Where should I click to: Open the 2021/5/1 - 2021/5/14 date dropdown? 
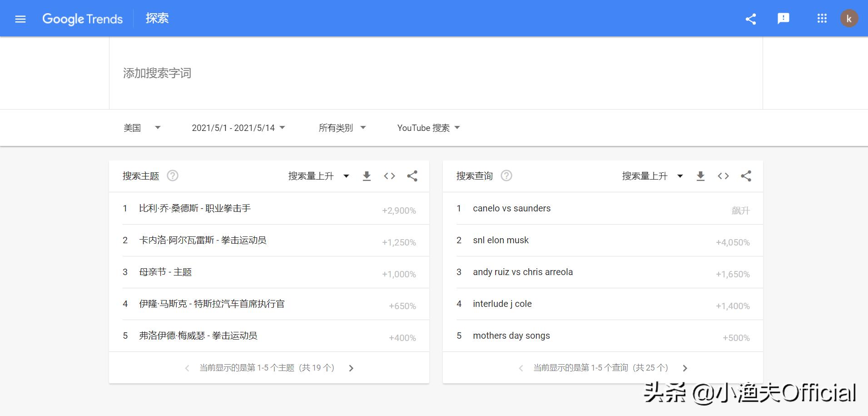[x=238, y=128]
